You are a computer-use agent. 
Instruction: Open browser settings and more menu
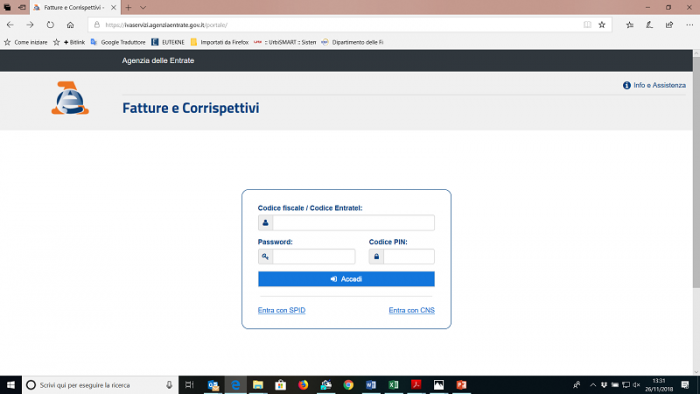coord(689,25)
